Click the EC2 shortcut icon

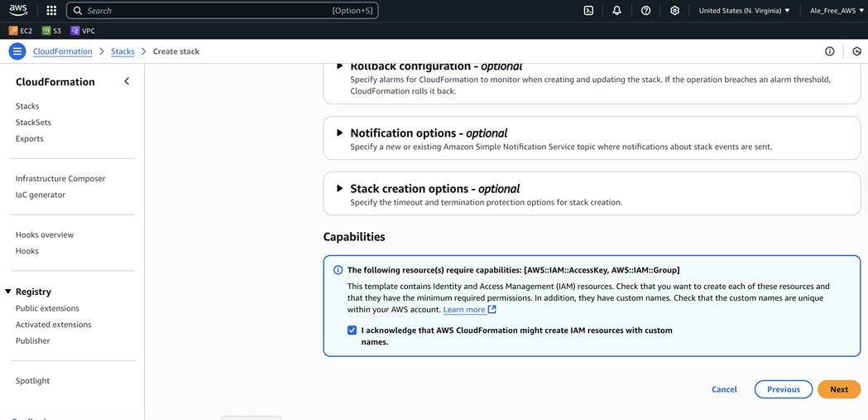pos(12,31)
